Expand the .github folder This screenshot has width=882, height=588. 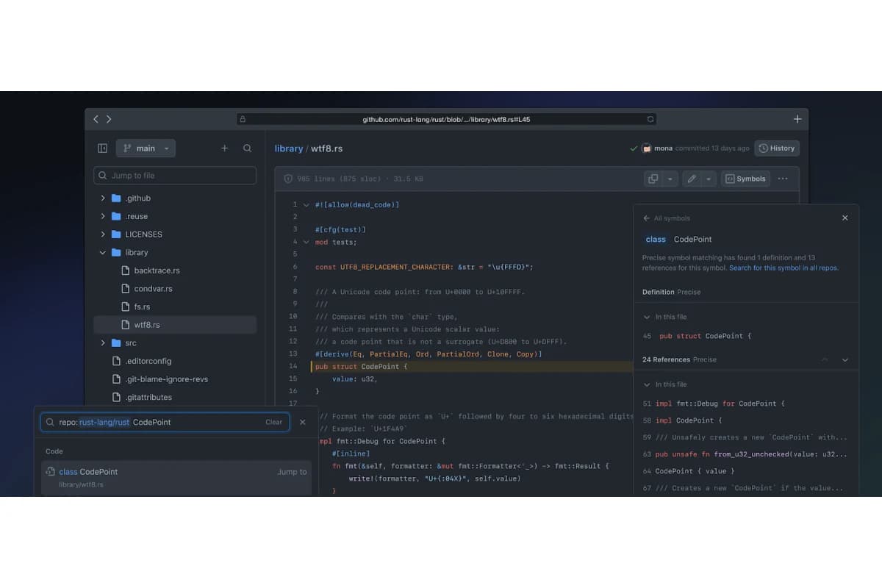tap(103, 198)
